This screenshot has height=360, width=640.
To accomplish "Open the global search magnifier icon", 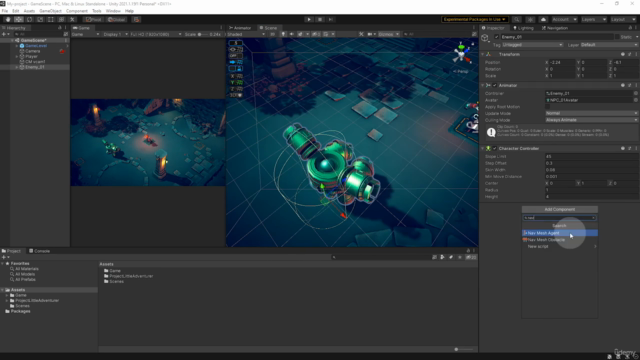I will coord(517,19).
